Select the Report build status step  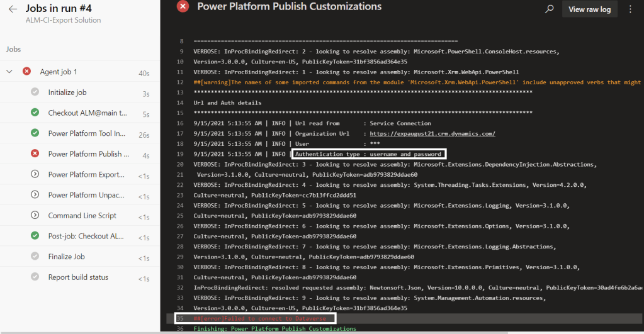(78, 277)
